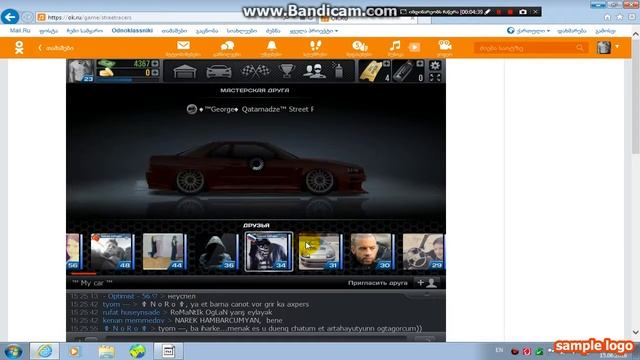Click Bandicam pencil draw icon
Screen dimensions: 640x360
487,12
